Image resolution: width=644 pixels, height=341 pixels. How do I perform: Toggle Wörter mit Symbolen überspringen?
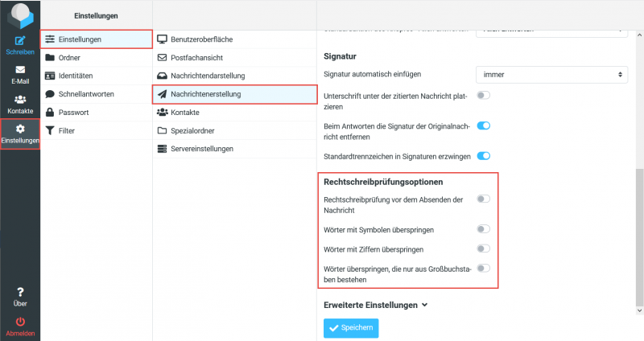[x=484, y=229]
